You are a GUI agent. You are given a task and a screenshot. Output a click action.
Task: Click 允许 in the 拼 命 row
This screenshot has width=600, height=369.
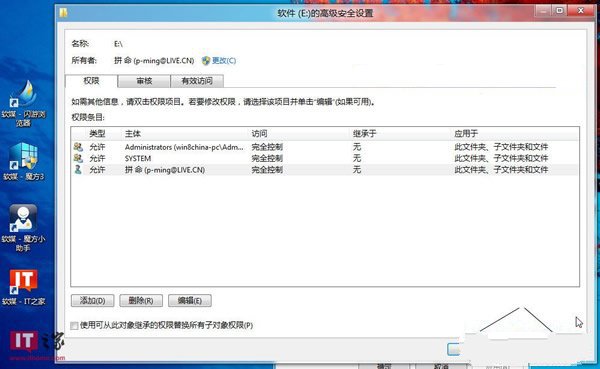click(x=97, y=170)
